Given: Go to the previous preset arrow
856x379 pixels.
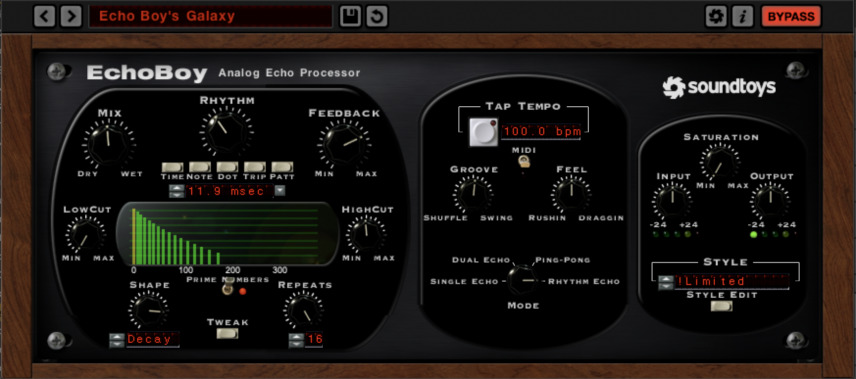Looking at the screenshot, I should click(x=44, y=16).
